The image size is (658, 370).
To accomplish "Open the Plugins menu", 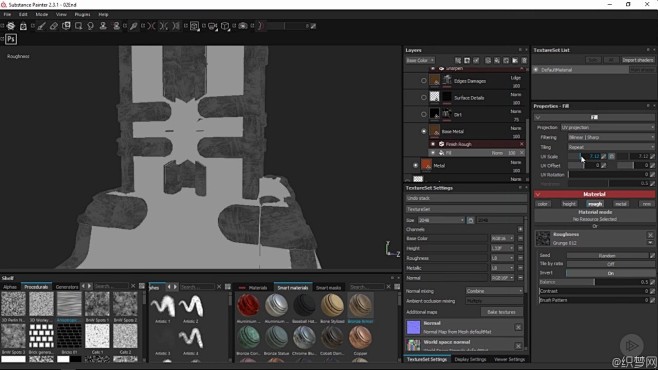I will click(x=82, y=14).
